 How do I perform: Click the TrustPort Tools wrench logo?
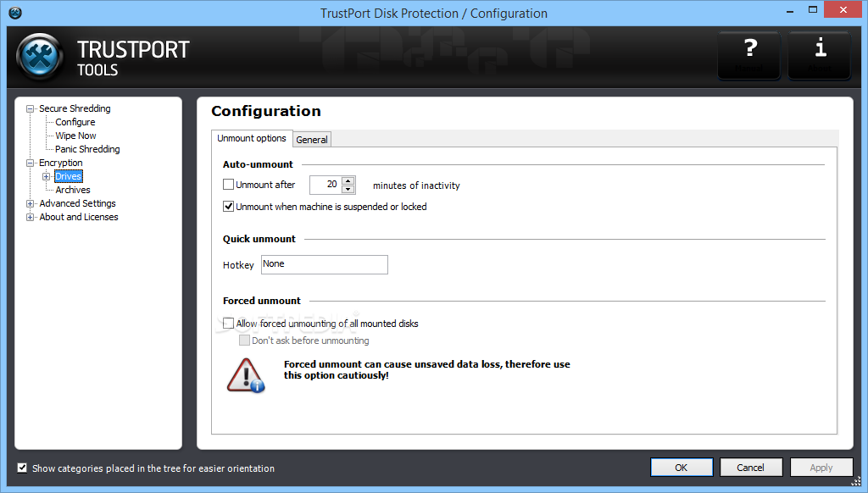pos(40,57)
